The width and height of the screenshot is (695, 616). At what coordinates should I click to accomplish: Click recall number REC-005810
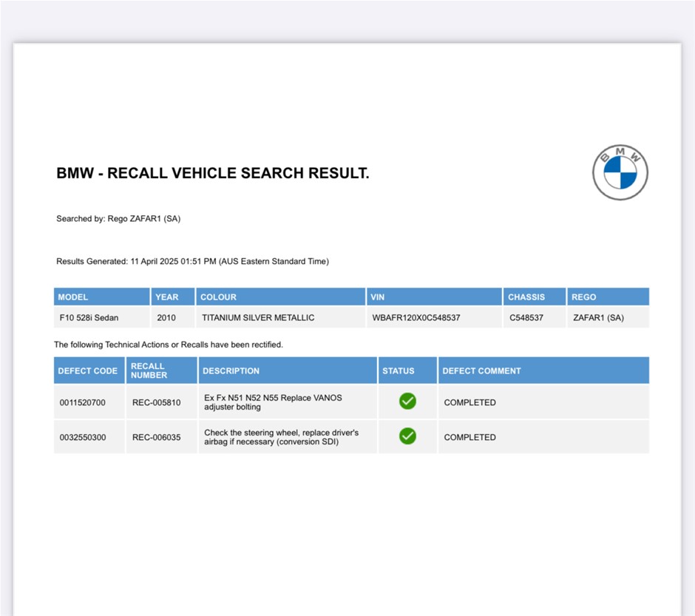pos(156,403)
